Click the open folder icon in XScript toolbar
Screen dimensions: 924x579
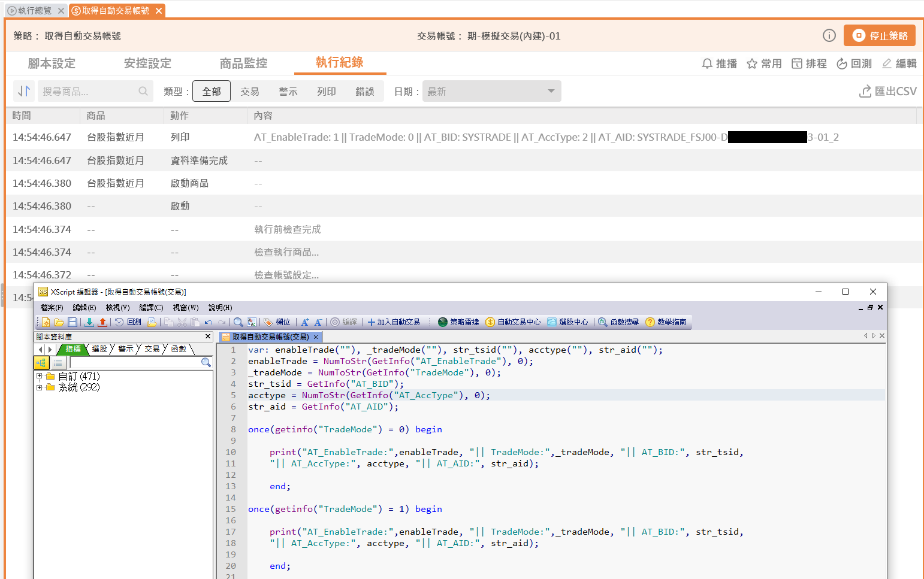59,322
